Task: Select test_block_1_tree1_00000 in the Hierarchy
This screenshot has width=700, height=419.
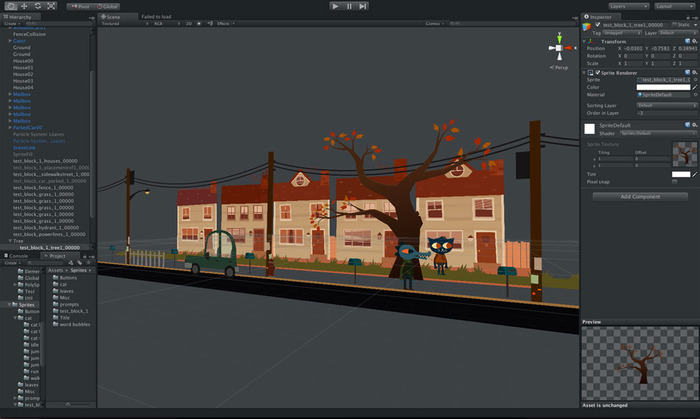Action: click(x=50, y=248)
